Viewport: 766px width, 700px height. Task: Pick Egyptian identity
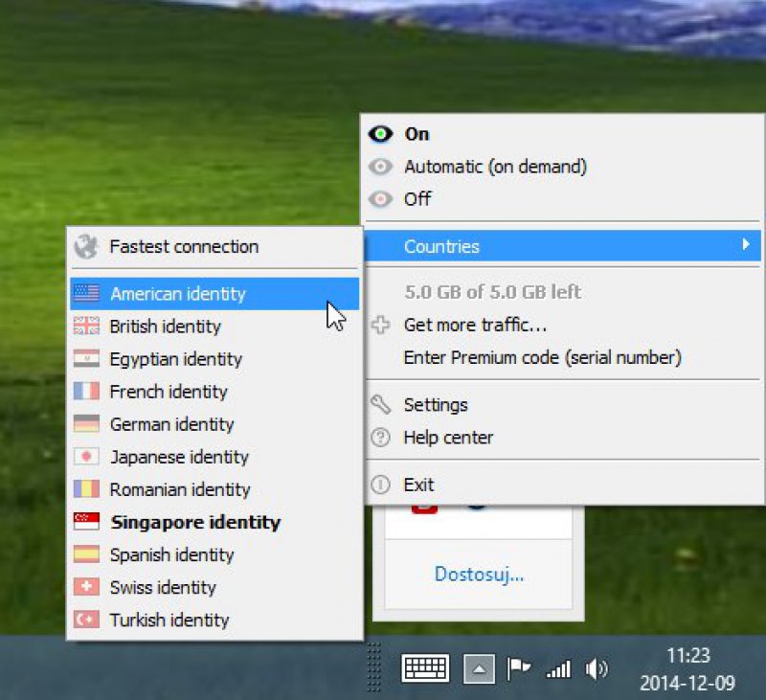(x=214, y=359)
